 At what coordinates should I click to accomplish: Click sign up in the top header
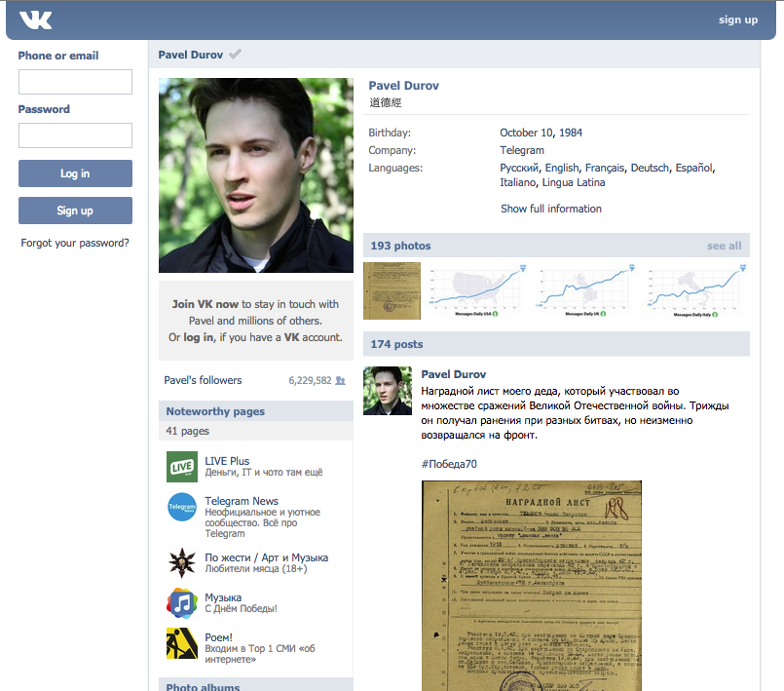pos(738,20)
